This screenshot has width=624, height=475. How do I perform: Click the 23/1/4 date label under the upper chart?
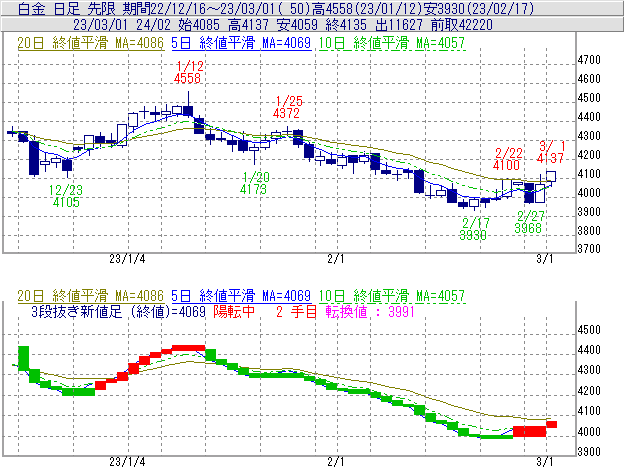tap(127, 259)
